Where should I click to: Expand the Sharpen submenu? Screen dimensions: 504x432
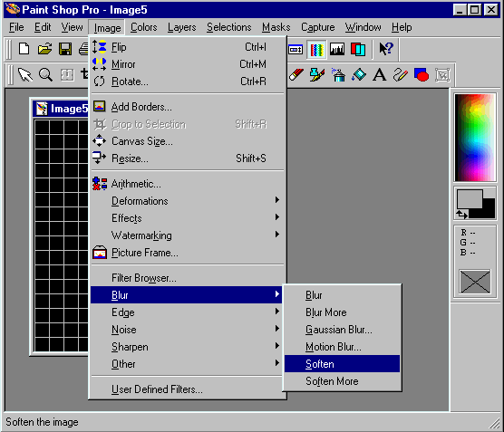[x=188, y=347]
